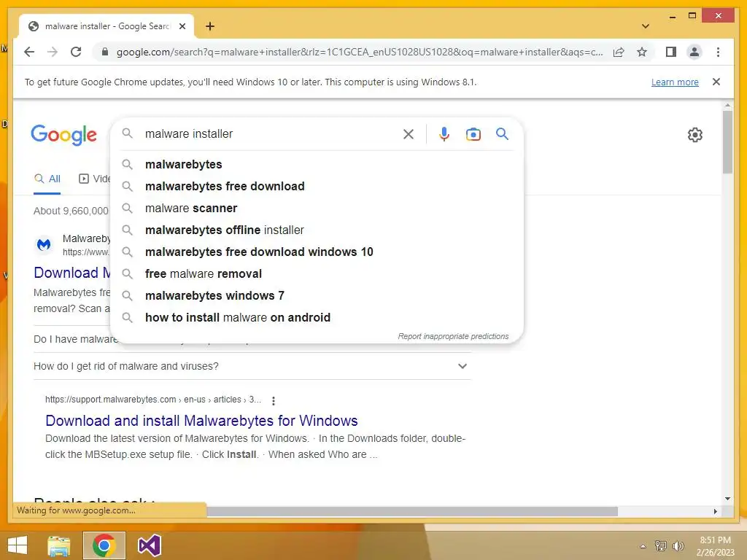Click support.malwarebytes.com breadcrumb URL
747x560 pixels.
153,400
